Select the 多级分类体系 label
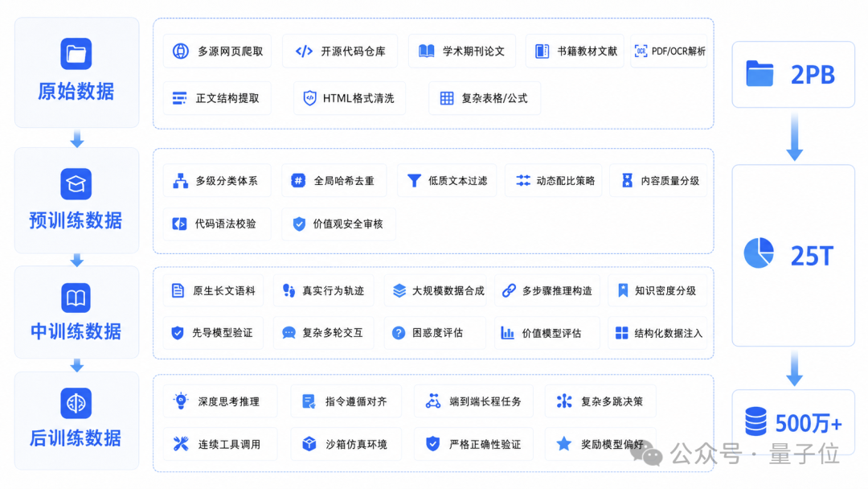The image size is (868, 489). pyautogui.click(x=227, y=180)
